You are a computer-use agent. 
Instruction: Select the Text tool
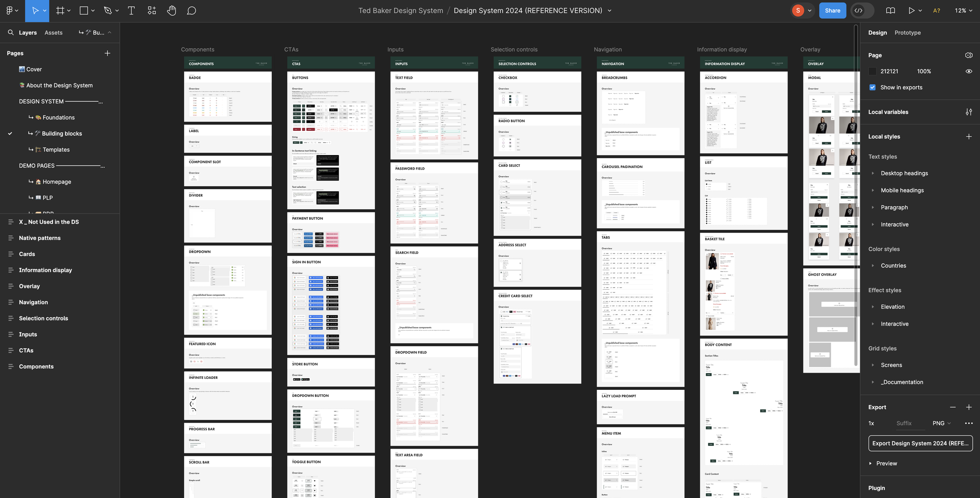(x=131, y=11)
